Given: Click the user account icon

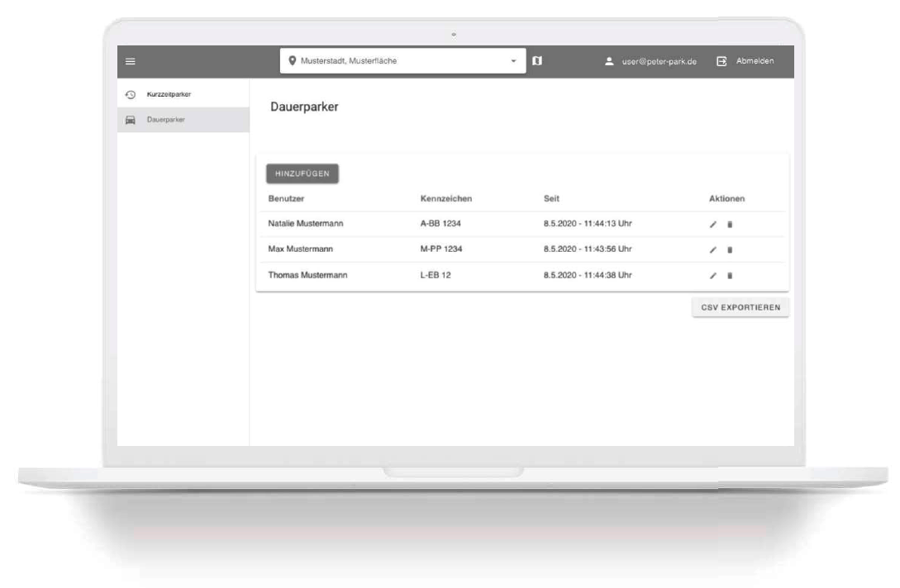Looking at the screenshot, I should coord(610,61).
